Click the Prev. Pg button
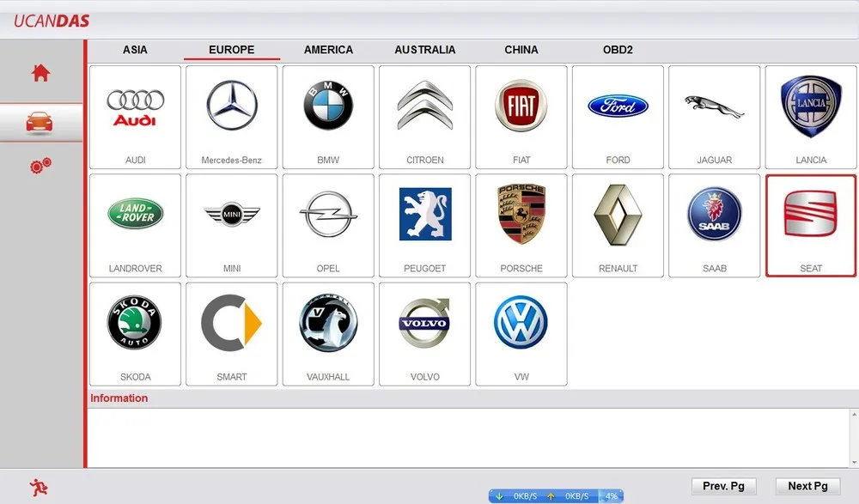Viewport: 859px width, 504px height. [723, 486]
